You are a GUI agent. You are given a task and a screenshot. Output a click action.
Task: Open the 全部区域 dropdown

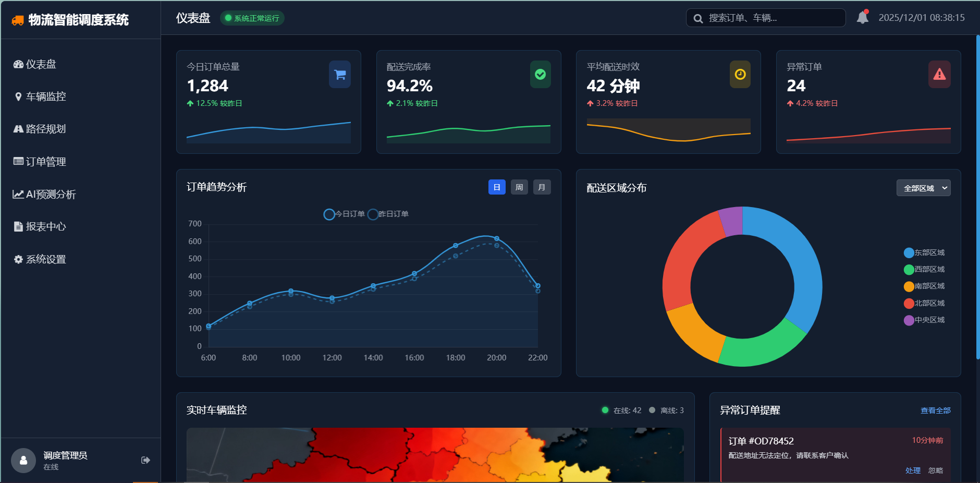pyautogui.click(x=923, y=188)
